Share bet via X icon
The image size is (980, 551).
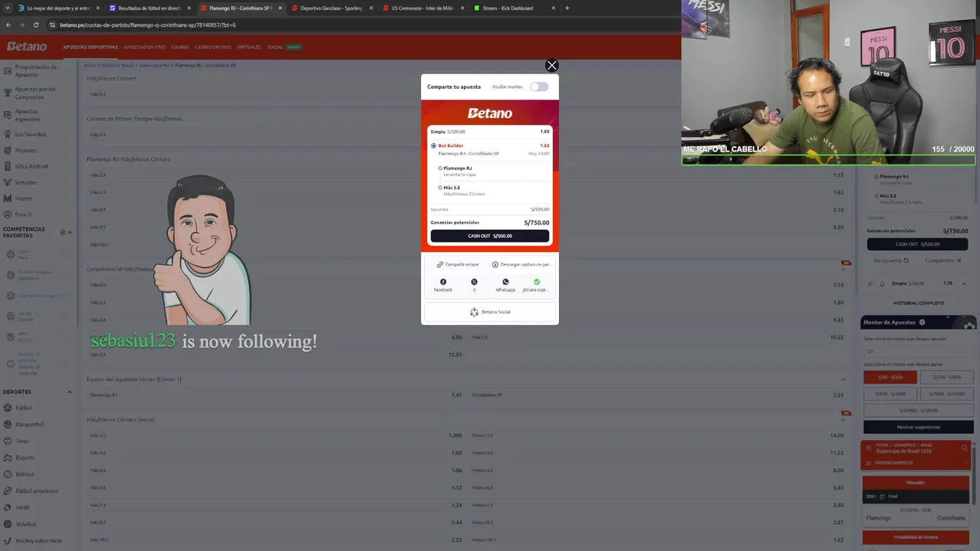[474, 282]
